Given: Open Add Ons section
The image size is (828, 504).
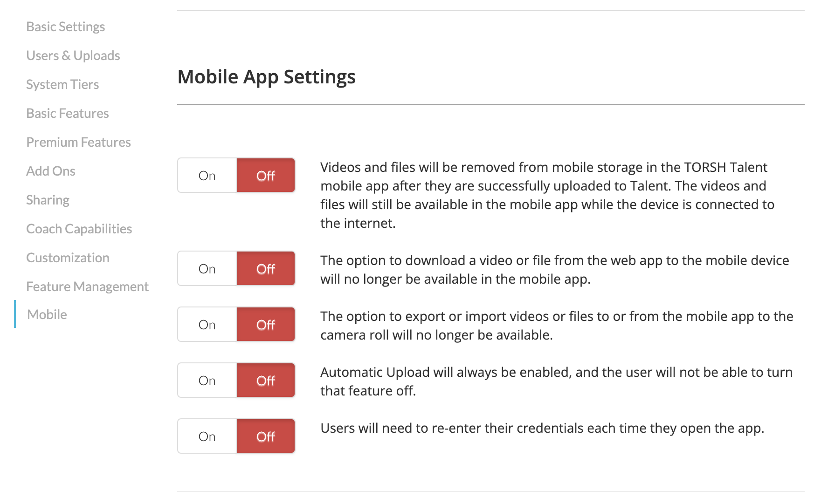Looking at the screenshot, I should click(x=50, y=171).
